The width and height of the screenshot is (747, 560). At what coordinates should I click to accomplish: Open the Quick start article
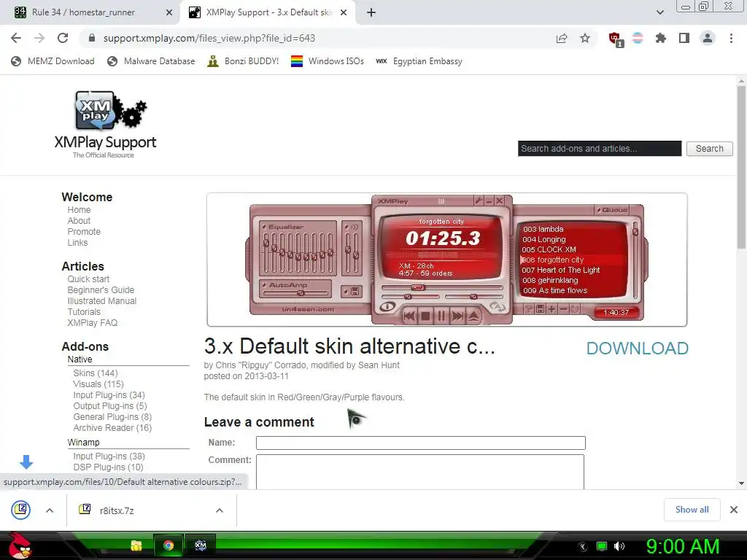tap(88, 279)
